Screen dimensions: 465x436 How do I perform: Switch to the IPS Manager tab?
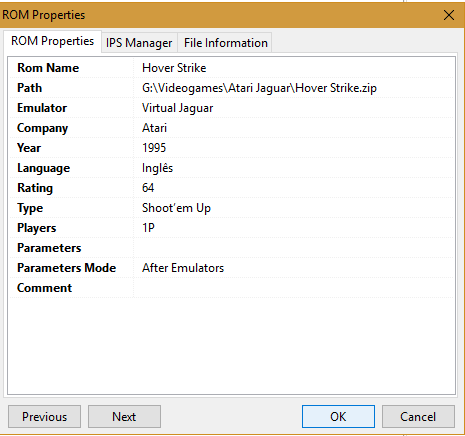click(x=139, y=43)
